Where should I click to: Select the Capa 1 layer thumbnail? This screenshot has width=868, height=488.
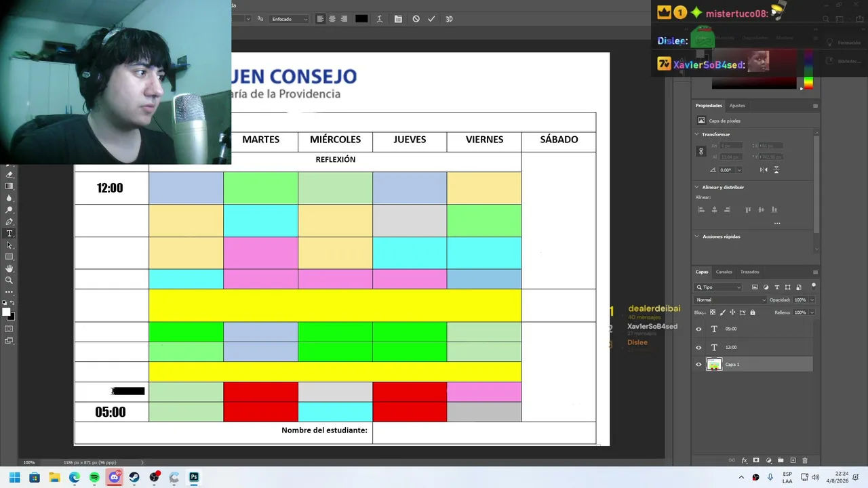click(x=714, y=365)
